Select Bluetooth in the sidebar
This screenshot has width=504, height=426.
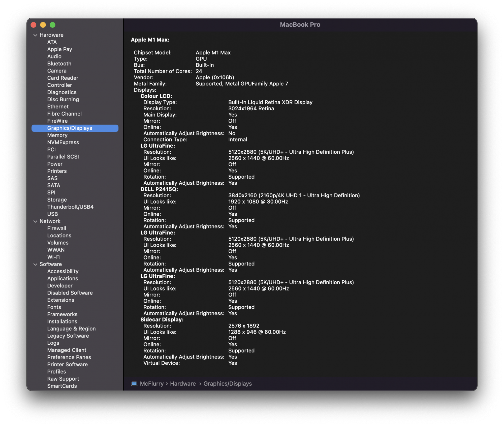click(59, 63)
